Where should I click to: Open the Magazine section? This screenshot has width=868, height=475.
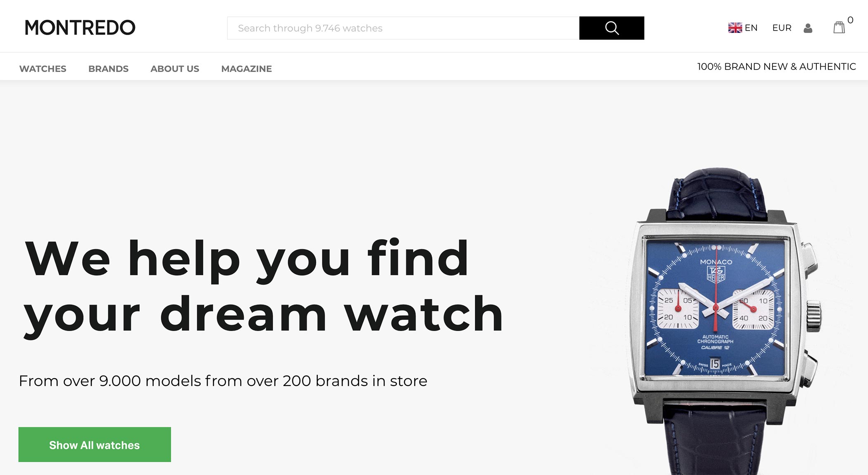tap(246, 69)
